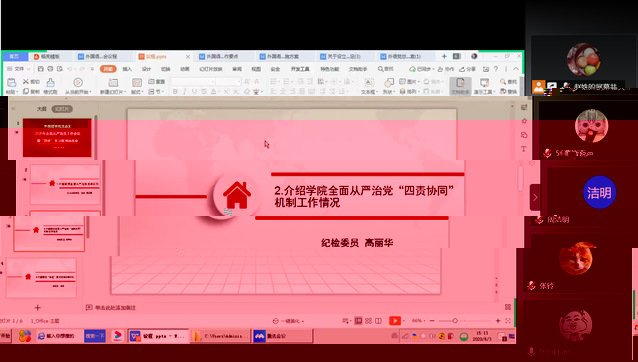The height and width of the screenshot is (362, 638).
Task: Open the 插入 ribbon tab
Action: tap(127, 69)
